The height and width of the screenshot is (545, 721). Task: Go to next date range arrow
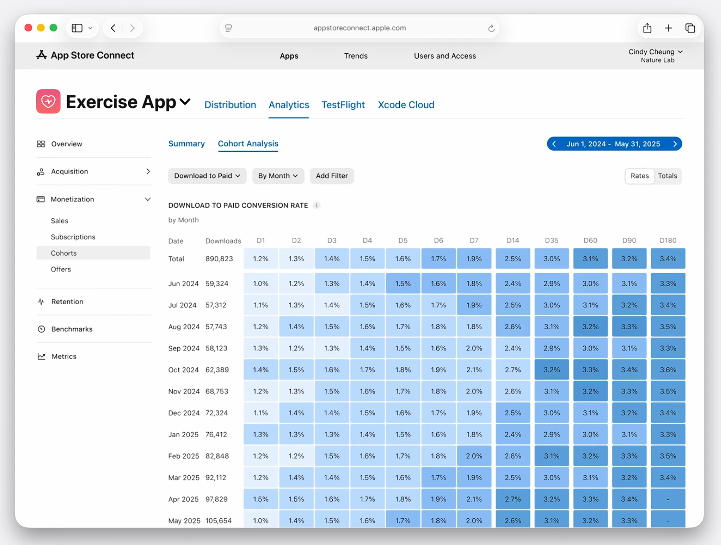(675, 144)
